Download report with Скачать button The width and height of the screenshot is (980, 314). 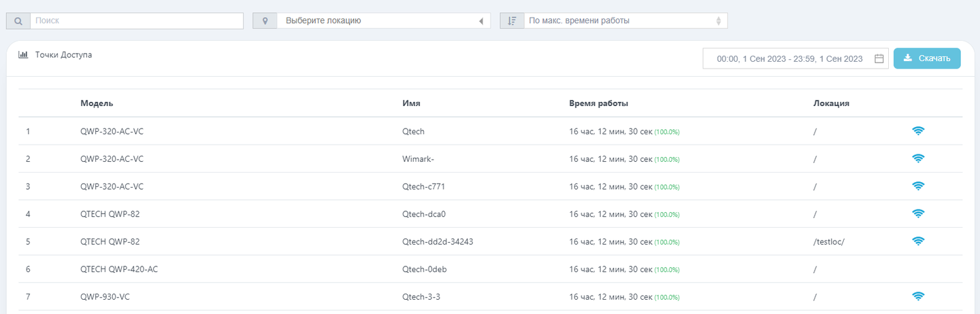point(927,58)
